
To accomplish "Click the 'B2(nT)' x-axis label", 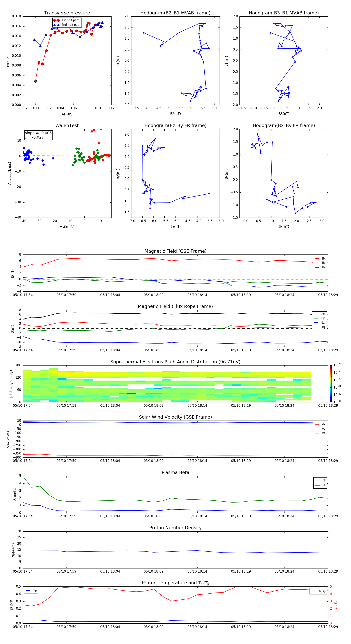I will (175, 114).
